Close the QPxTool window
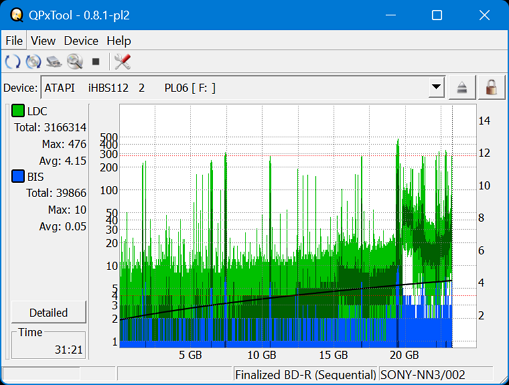 (484, 15)
